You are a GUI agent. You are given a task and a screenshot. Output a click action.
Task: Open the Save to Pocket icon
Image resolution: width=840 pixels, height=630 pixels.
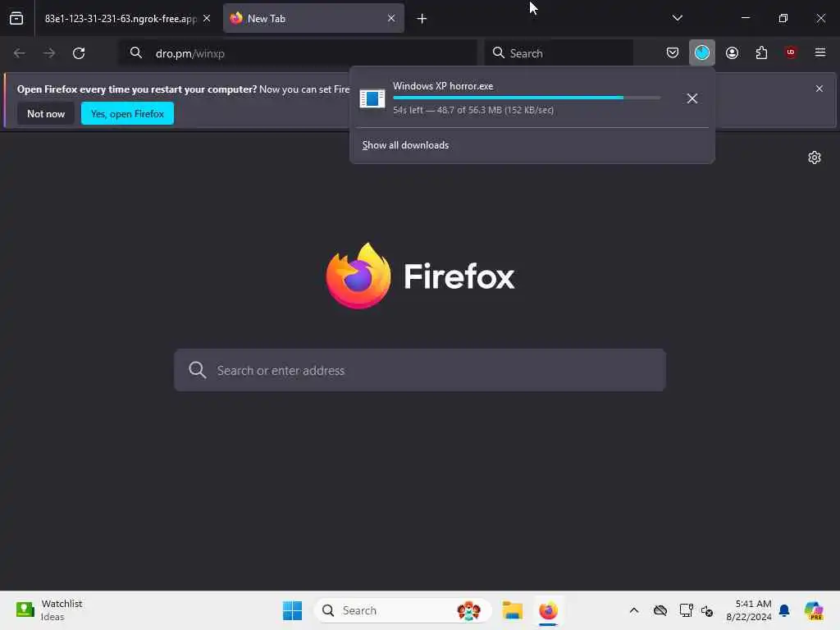click(673, 52)
